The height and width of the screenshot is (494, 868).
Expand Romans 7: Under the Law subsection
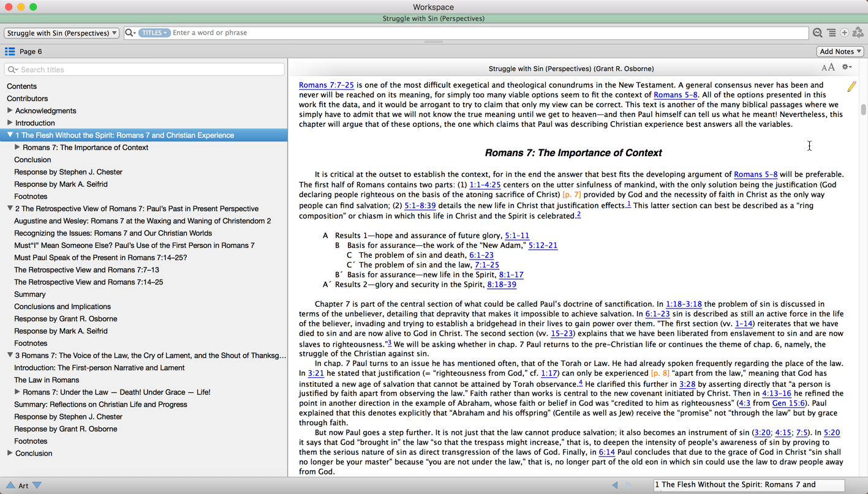click(x=17, y=392)
